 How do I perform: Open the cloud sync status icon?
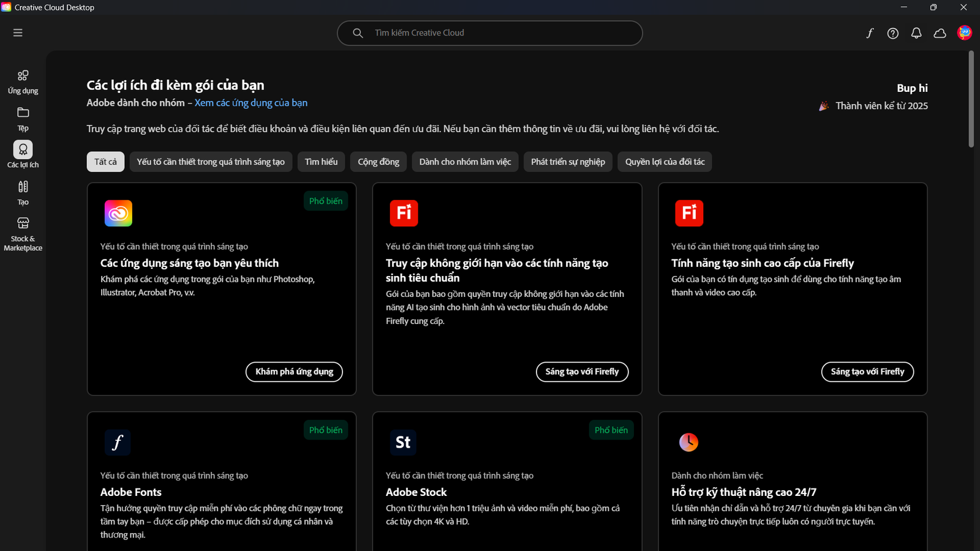(940, 33)
